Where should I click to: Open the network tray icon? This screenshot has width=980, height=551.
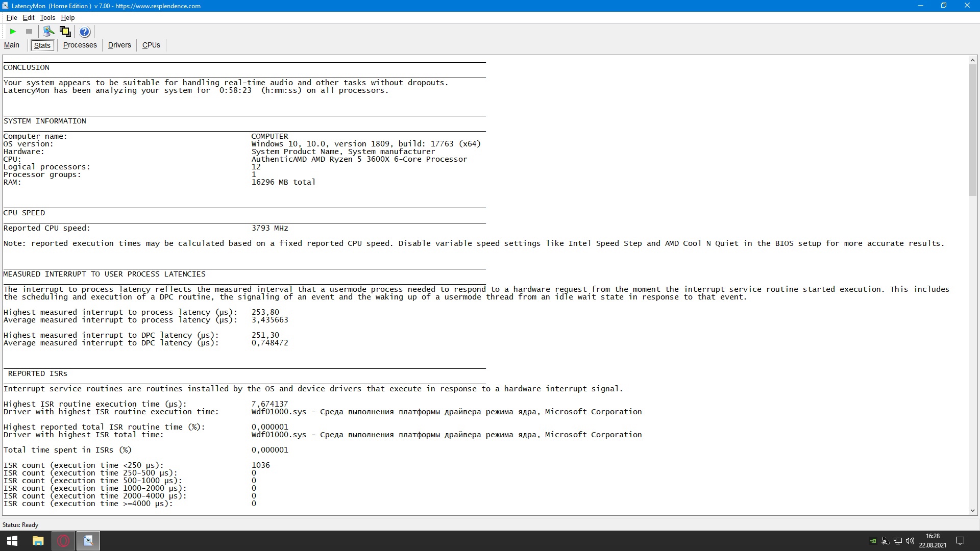pyautogui.click(x=898, y=541)
